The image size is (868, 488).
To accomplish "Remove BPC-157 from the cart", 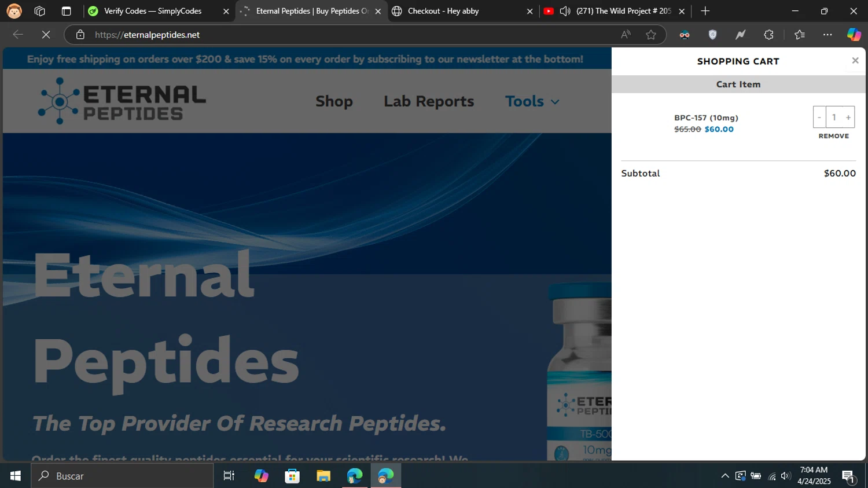I will 834,136.
